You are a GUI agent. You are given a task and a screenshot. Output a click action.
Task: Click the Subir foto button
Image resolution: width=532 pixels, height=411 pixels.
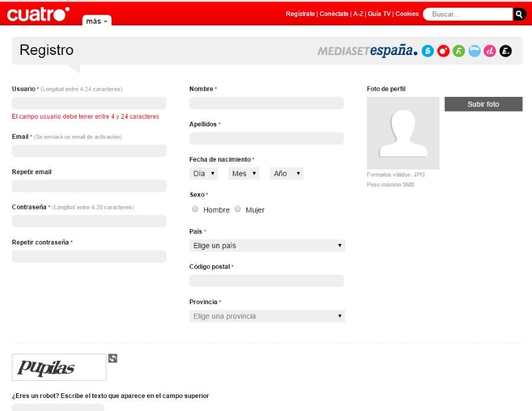483,104
